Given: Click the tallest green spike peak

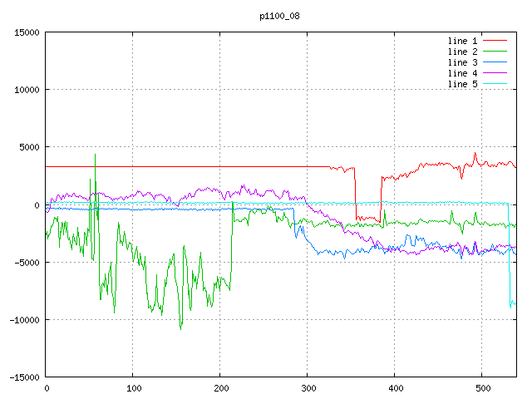Looking at the screenshot, I should 95,155.
